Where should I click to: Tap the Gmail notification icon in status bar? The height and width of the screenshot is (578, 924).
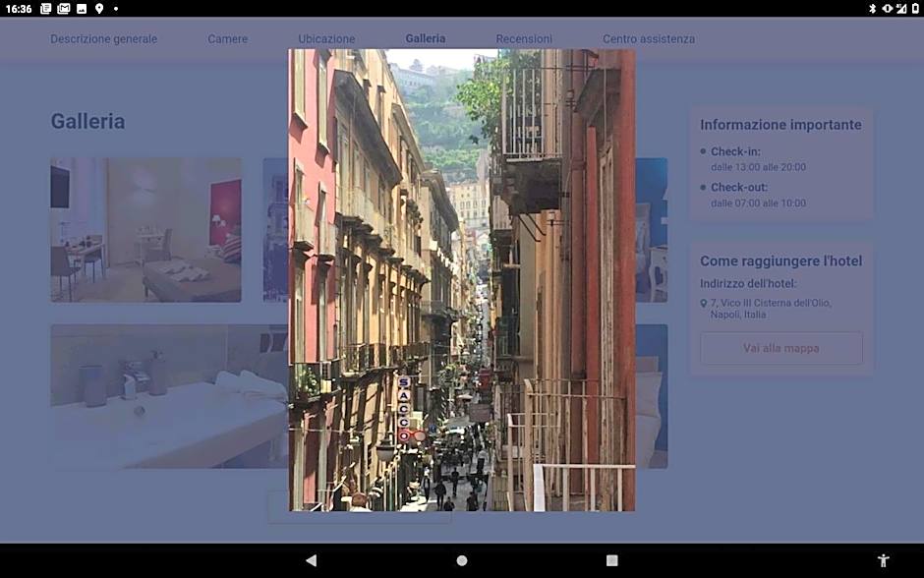click(64, 9)
